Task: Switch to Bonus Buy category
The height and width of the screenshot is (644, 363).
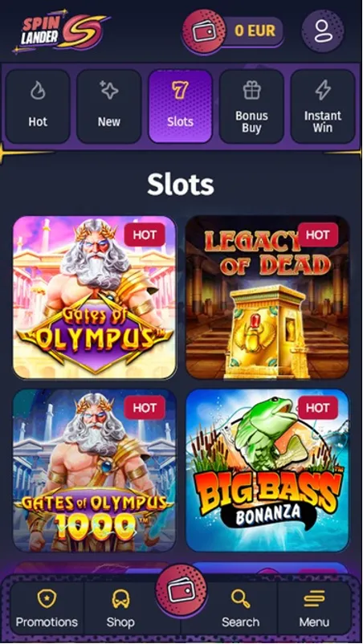Action: [x=251, y=106]
